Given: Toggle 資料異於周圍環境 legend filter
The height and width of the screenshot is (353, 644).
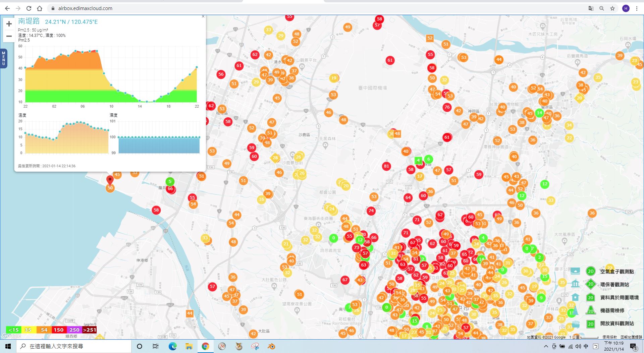Looking at the screenshot, I should 619,297.
